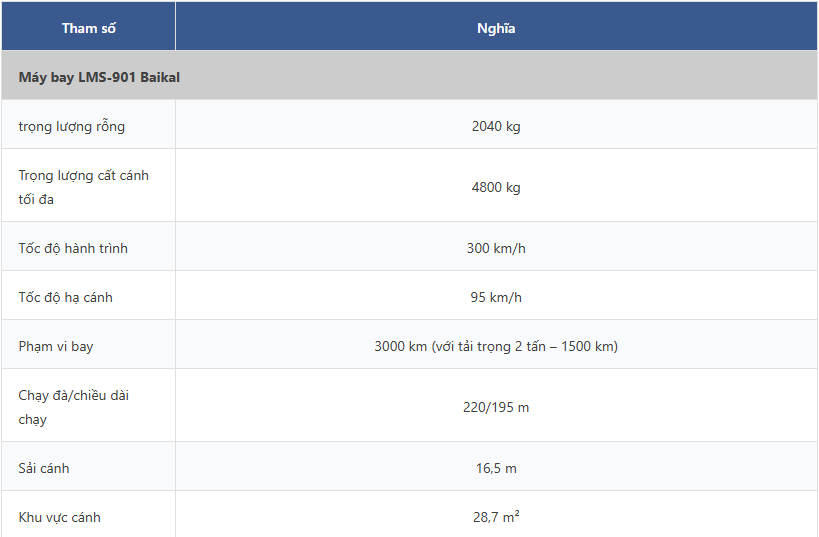Screen dimensions: 819x537
Task: Select the '28,7 m²' wing area value
Action: (x=496, y=517)
